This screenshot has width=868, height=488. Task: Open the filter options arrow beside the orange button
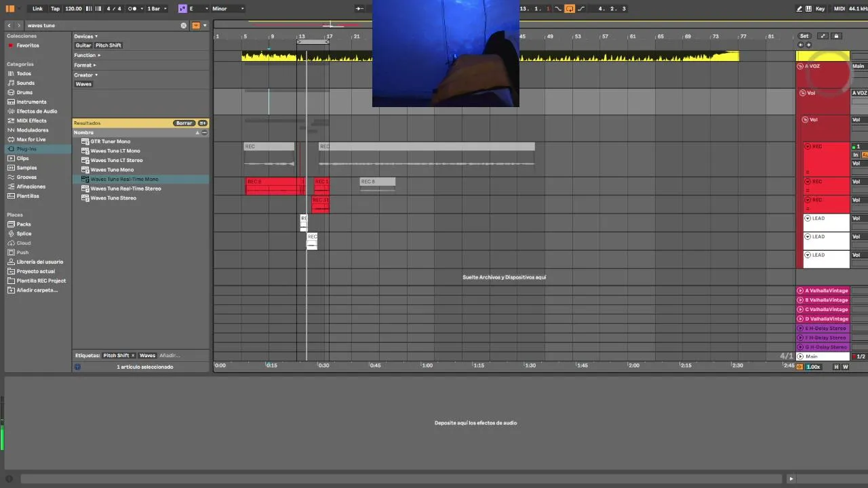pyautogui.click(x=205, y=25)
